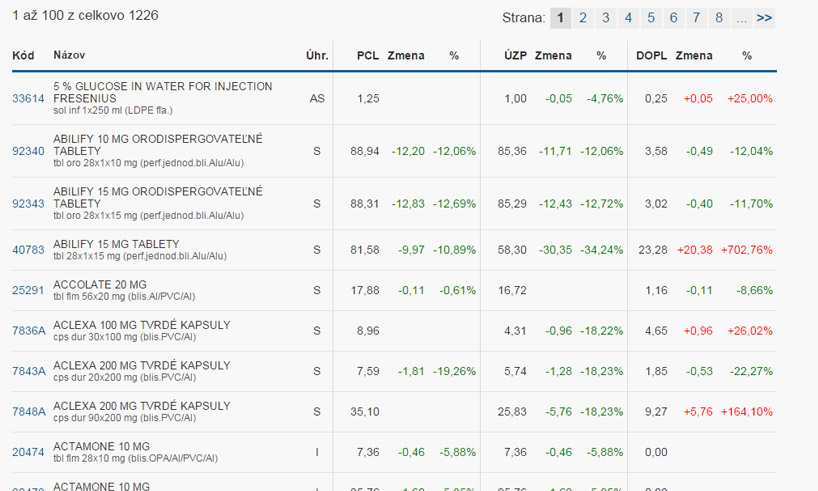
Task: Click the PCL change -12,83
Action: click(x=408, y=204)
